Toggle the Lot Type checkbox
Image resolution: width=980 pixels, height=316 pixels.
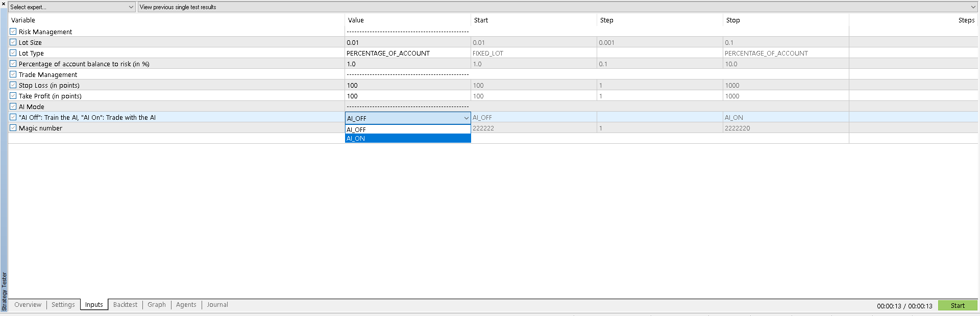point(13,53)
